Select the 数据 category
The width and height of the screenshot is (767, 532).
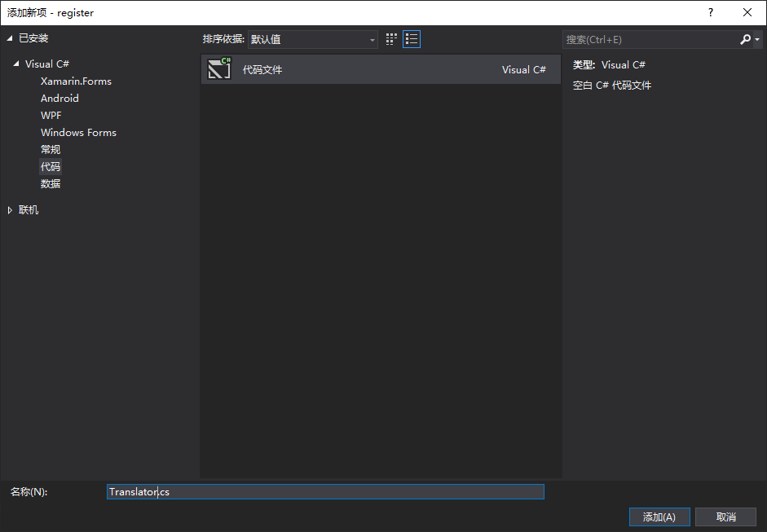[x=51, y=183]
